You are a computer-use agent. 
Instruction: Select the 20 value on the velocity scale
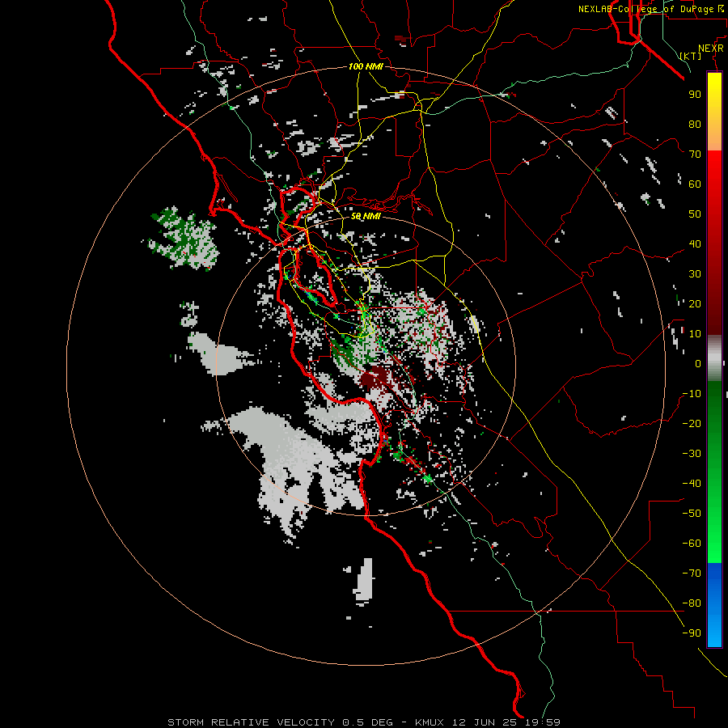pos(695,304)
